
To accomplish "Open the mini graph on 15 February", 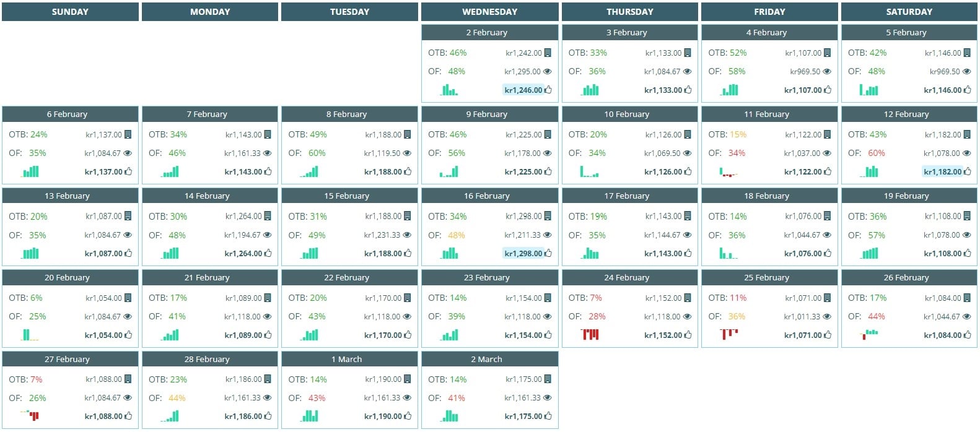I will (310, 253).
